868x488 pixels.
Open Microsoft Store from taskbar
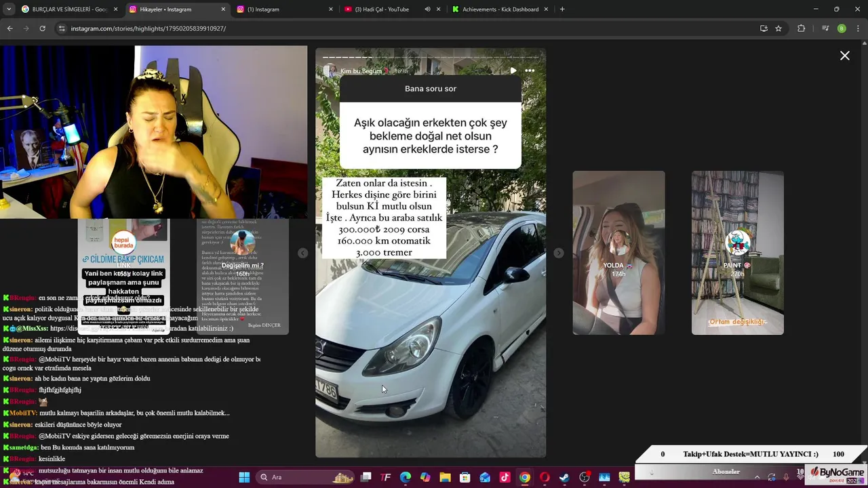[465, 477]
